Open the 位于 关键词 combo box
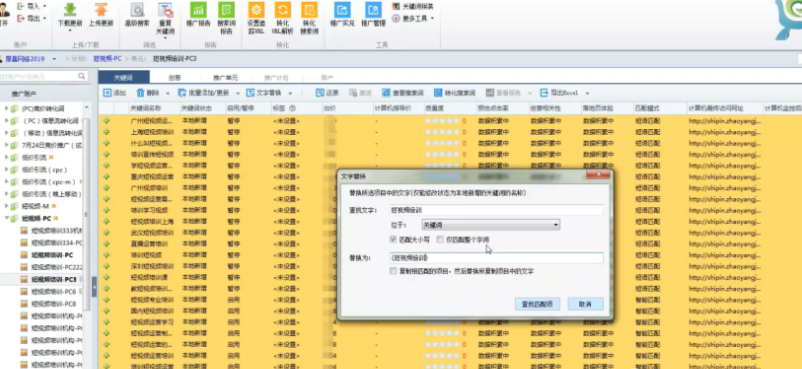Screen dimensions: 802x369 point(490,225)
